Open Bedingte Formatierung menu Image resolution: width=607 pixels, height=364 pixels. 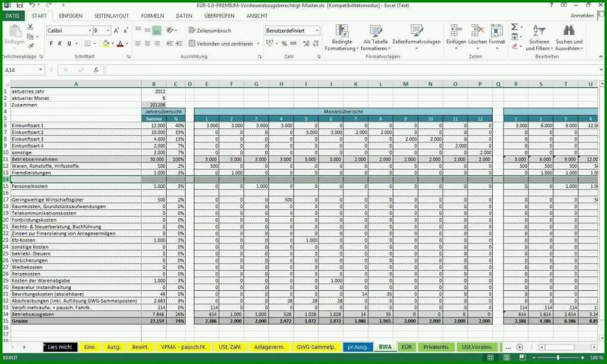coord(342,37)
